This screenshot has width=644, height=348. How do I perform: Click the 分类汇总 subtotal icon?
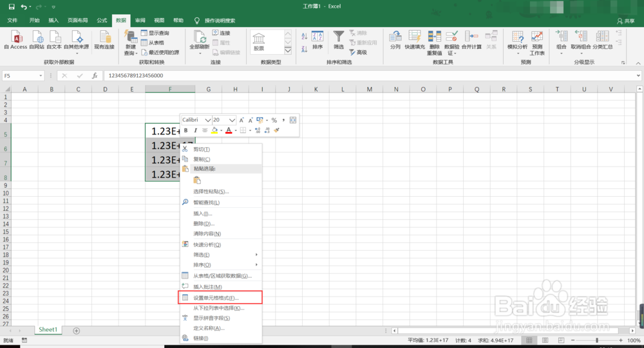pyautogui.click(x=603, y=40)
